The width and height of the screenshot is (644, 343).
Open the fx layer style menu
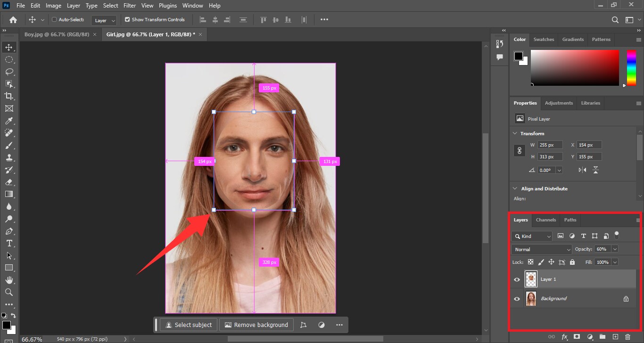point(564,337)
